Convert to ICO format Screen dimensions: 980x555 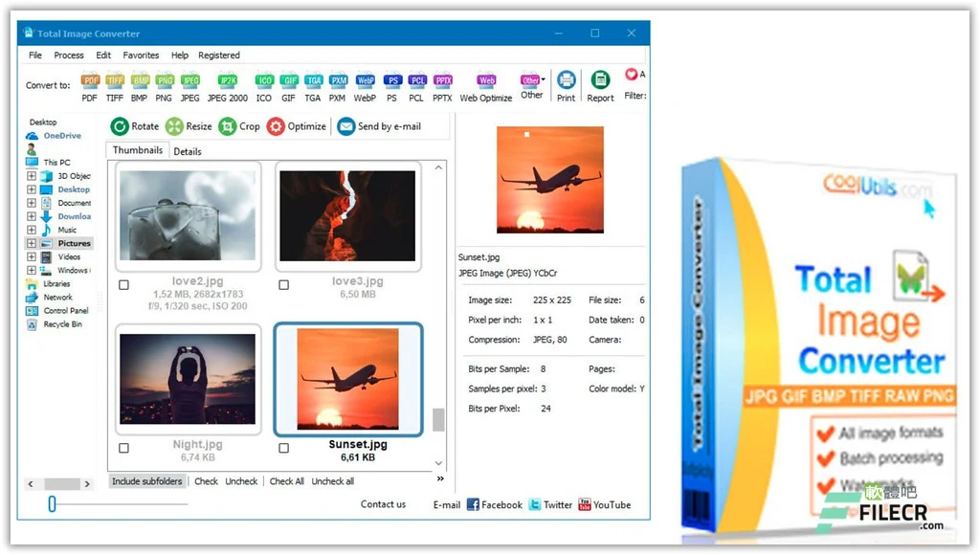click(264, 87)
